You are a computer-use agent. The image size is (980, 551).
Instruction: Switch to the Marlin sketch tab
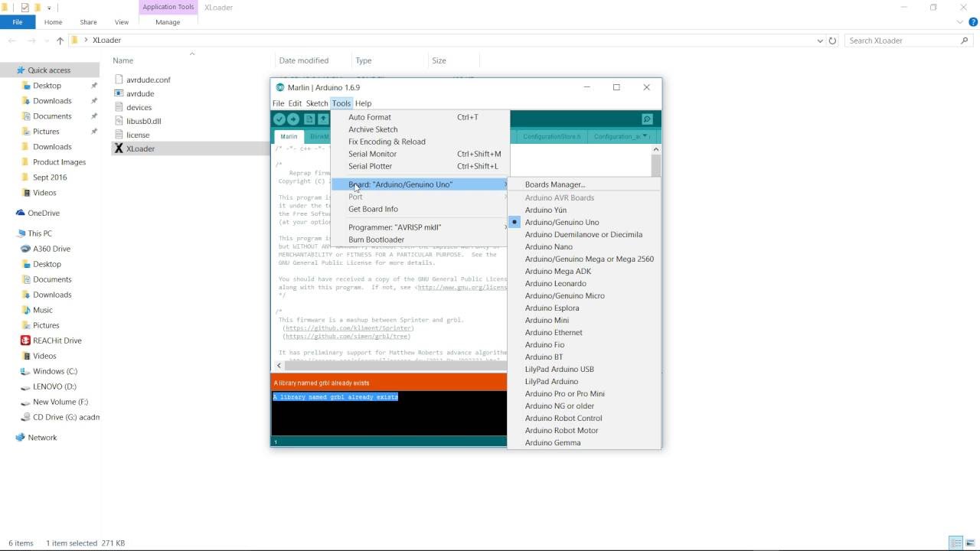coord(289,136)
